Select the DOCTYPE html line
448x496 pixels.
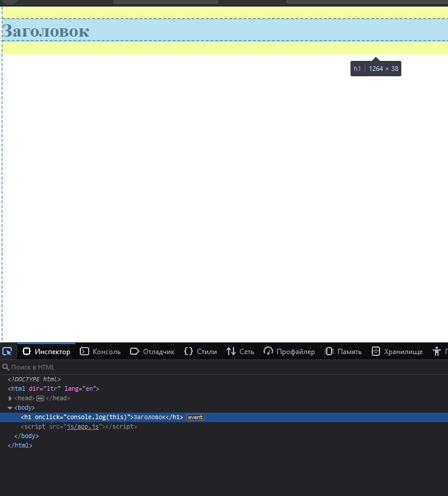[34, 379]
